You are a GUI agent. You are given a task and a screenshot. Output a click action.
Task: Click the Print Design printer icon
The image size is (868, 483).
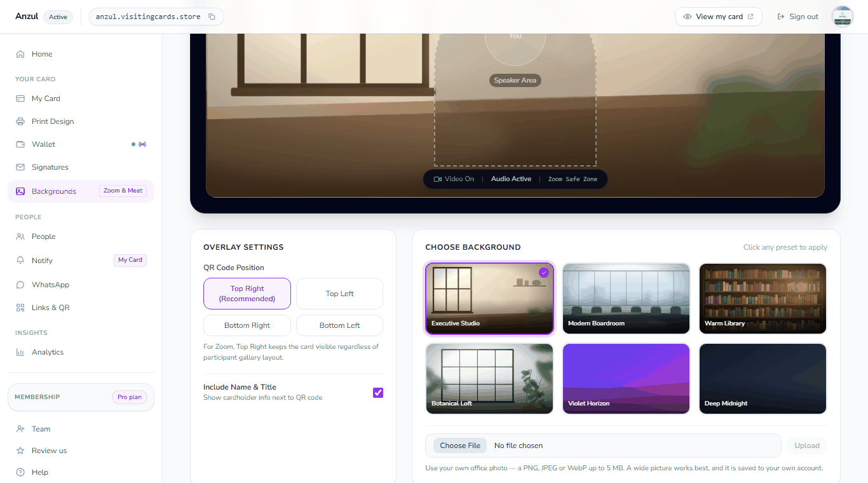tap(20, 121)
